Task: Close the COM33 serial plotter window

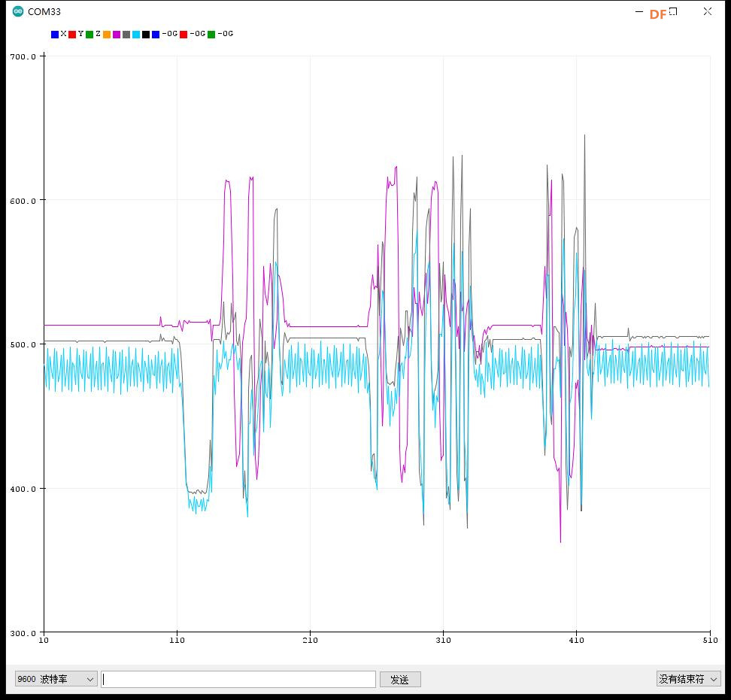Action: point(707,11)
